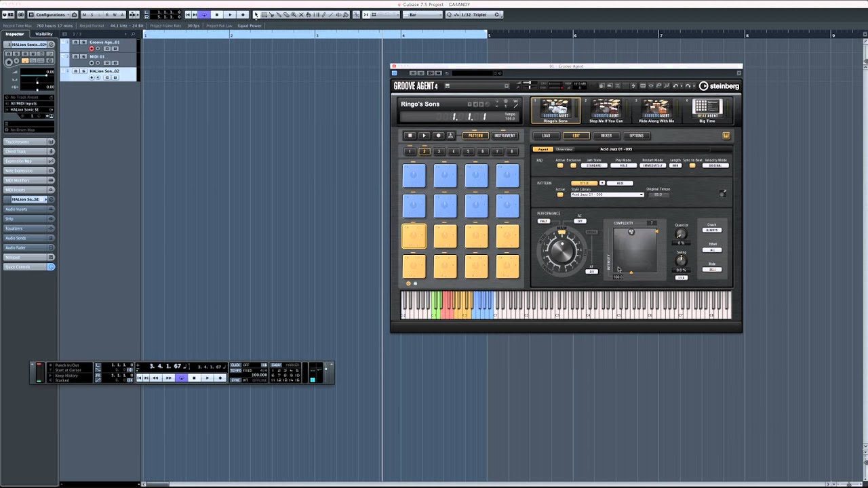Open the Velocity Mode dropdown
Screen dimensions: 868x488
pyautogui.click(x=715, y=165)
